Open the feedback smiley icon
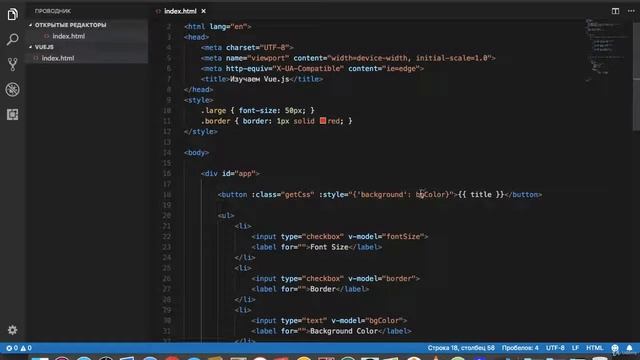Viewport: 640px width, 360px height. (615, 348)
